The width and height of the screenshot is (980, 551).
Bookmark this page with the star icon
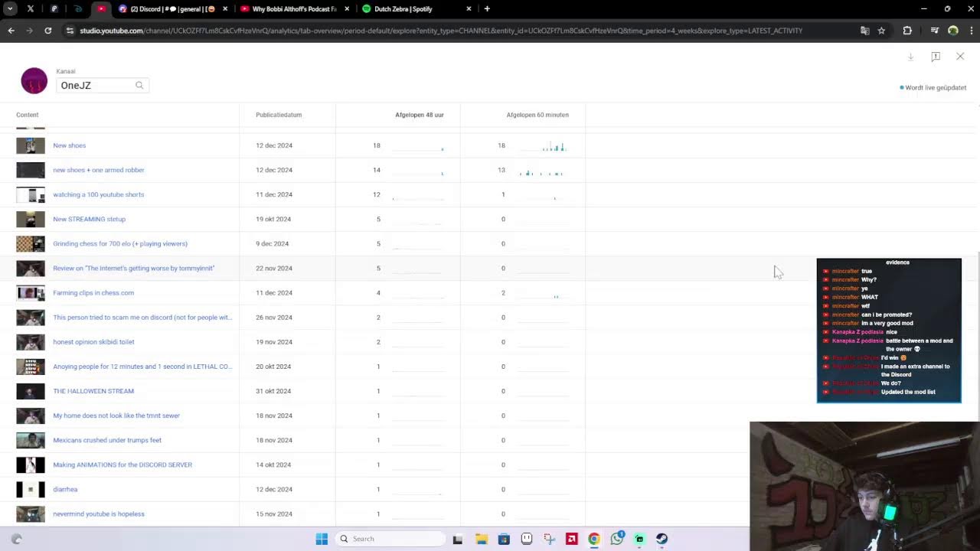click(x=881, y=31)
